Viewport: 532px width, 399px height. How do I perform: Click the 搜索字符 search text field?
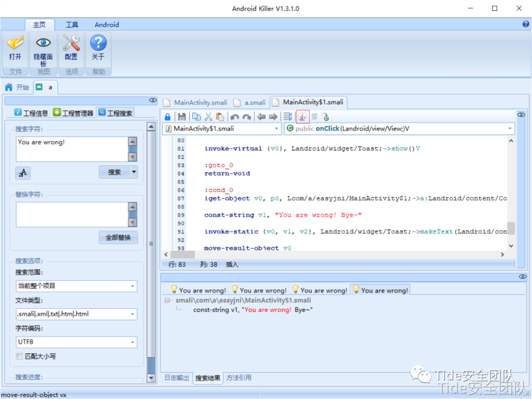pyautogui.click(x=72, y=149)
